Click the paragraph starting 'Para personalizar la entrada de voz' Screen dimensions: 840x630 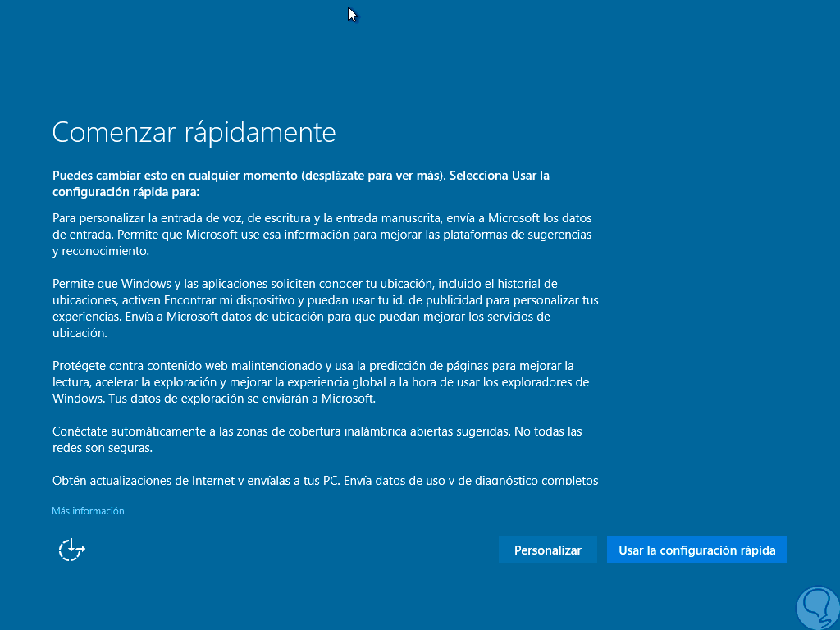(x=322, y=235)
